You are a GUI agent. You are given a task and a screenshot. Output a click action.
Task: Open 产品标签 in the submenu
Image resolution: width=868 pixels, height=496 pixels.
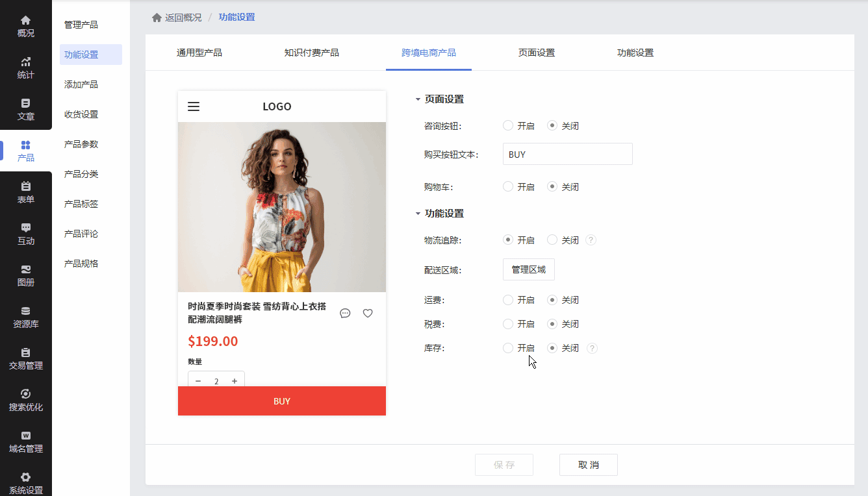tap(81, 204)
